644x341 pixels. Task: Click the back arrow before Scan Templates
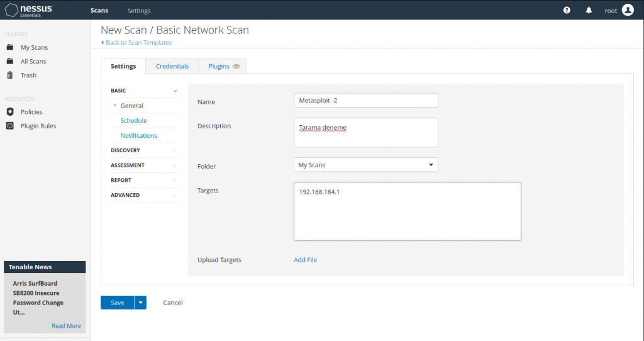(x=103, y=42)
